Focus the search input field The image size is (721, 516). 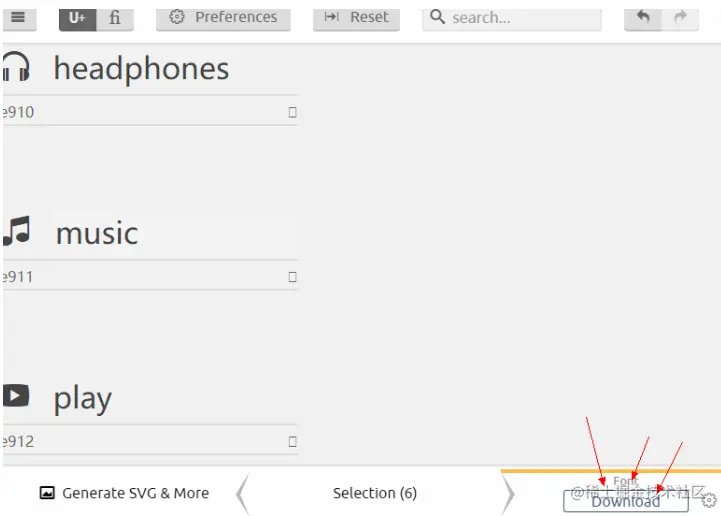pyautogui.click(x=520, y=17)
